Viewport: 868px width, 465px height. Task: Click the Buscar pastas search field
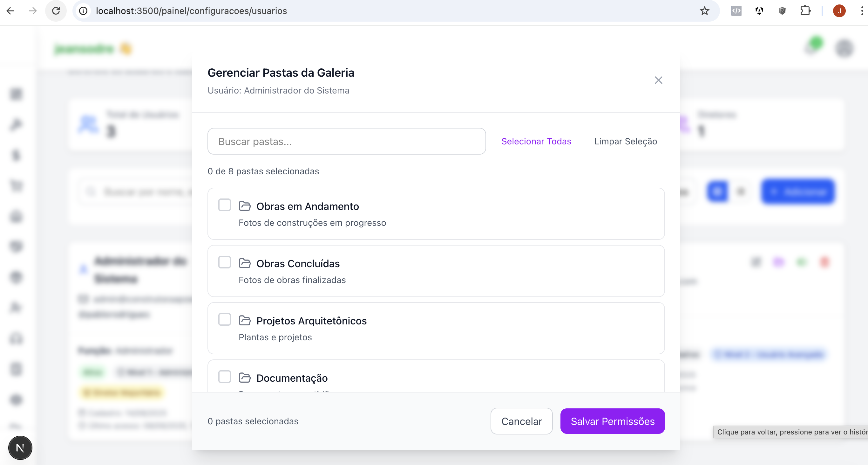(346, 141)
